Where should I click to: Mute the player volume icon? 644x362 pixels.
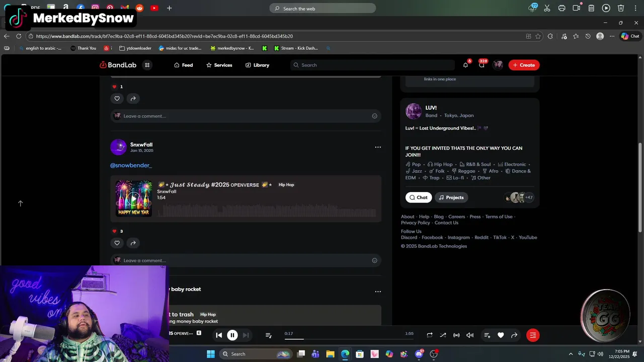click(x=470, y=335)
